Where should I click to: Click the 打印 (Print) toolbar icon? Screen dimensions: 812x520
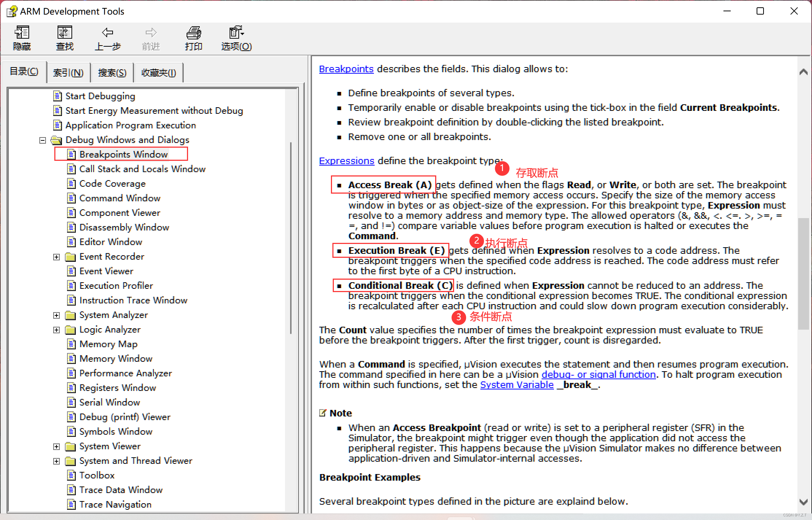(x=194, y=33)
